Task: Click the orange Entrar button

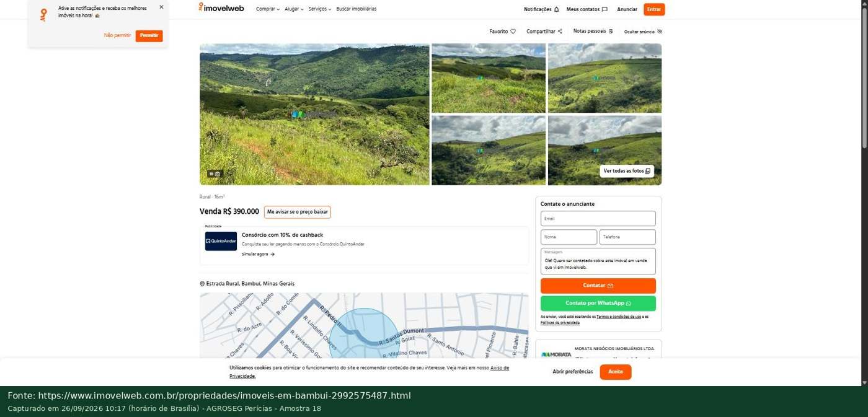Action: click(654, 9)
